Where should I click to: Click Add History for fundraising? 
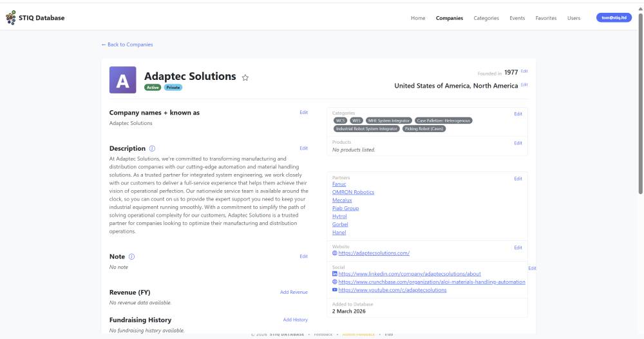296,320
